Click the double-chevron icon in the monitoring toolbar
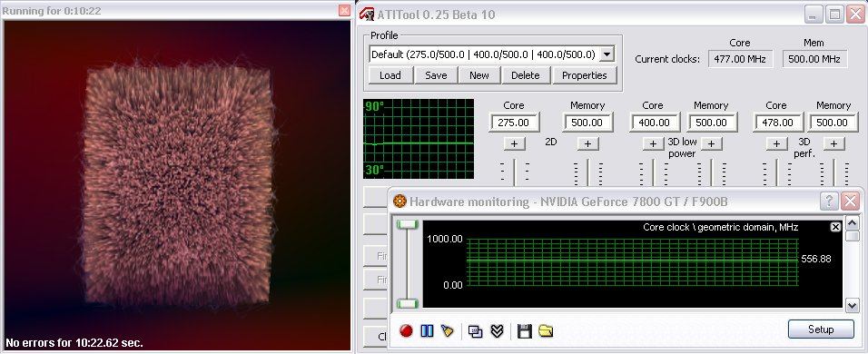 pos(498,330)
